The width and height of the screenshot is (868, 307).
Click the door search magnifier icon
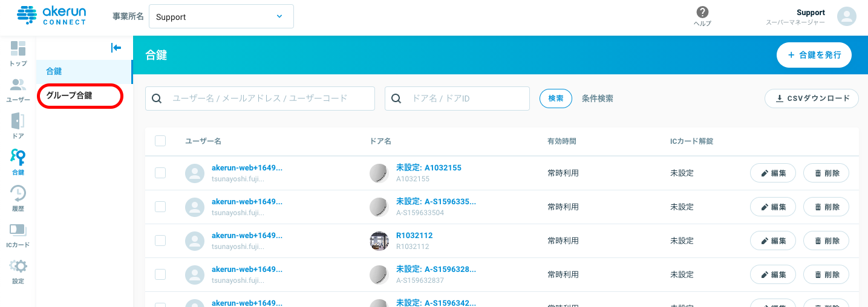tap(397, 99)
